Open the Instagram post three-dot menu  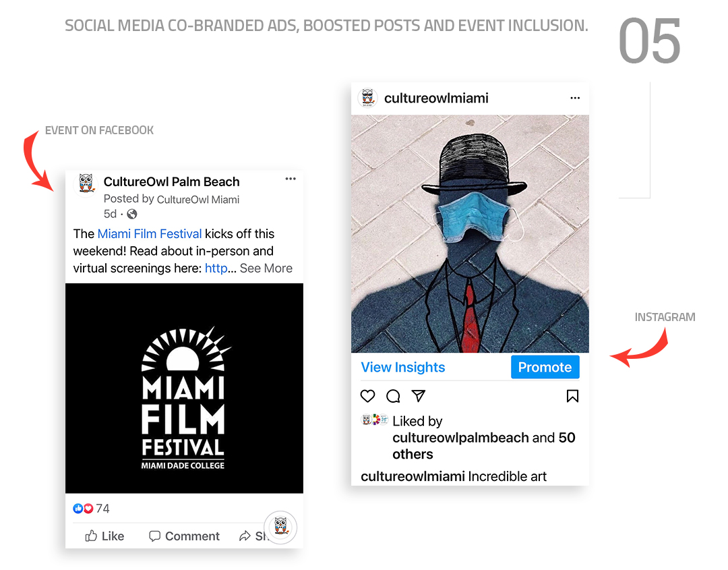coord(575,98)
